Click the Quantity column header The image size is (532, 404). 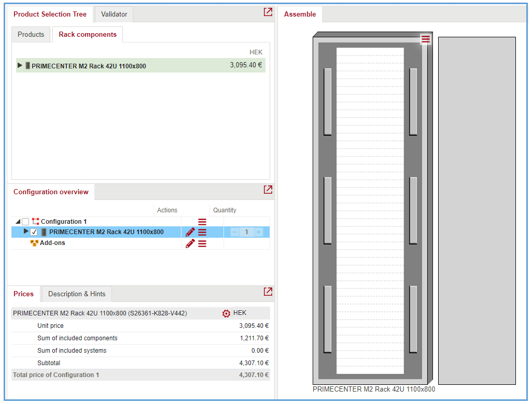[x=225, y=210]
